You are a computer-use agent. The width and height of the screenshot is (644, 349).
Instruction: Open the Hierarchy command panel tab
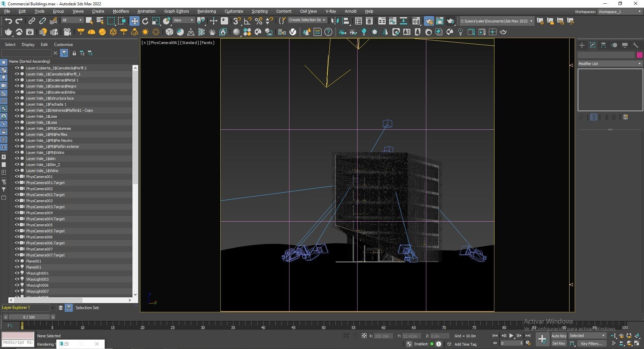tap(603, 45)
